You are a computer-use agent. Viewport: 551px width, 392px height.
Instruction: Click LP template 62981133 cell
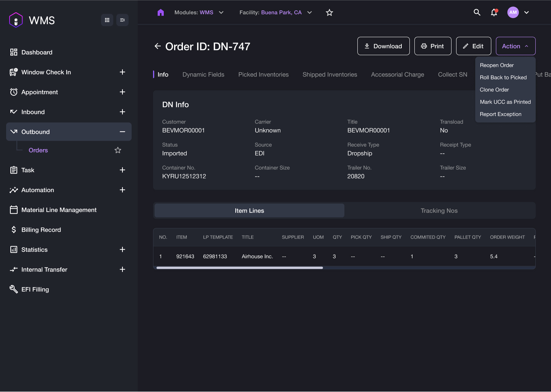pos(215,257)
